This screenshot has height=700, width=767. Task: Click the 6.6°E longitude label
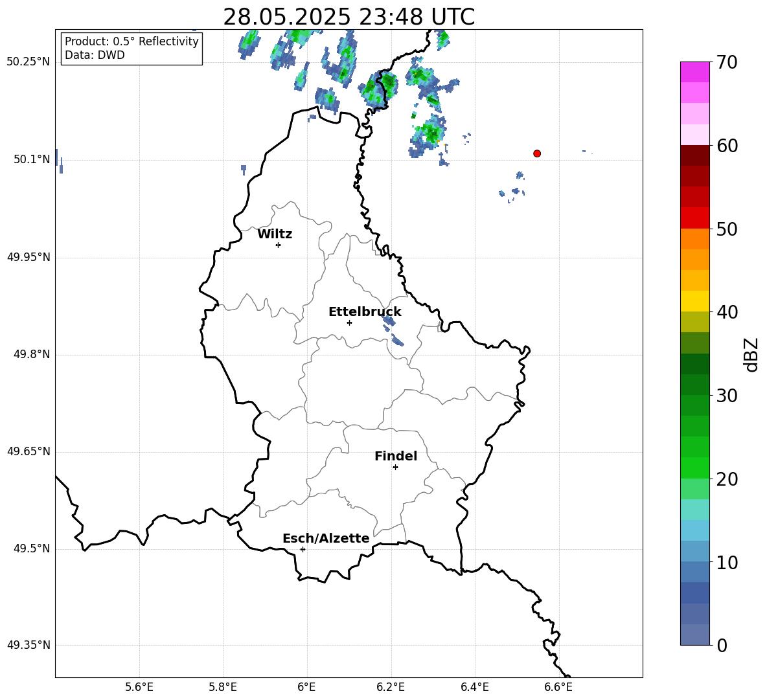pyautogui.click(x=558, y=687)
